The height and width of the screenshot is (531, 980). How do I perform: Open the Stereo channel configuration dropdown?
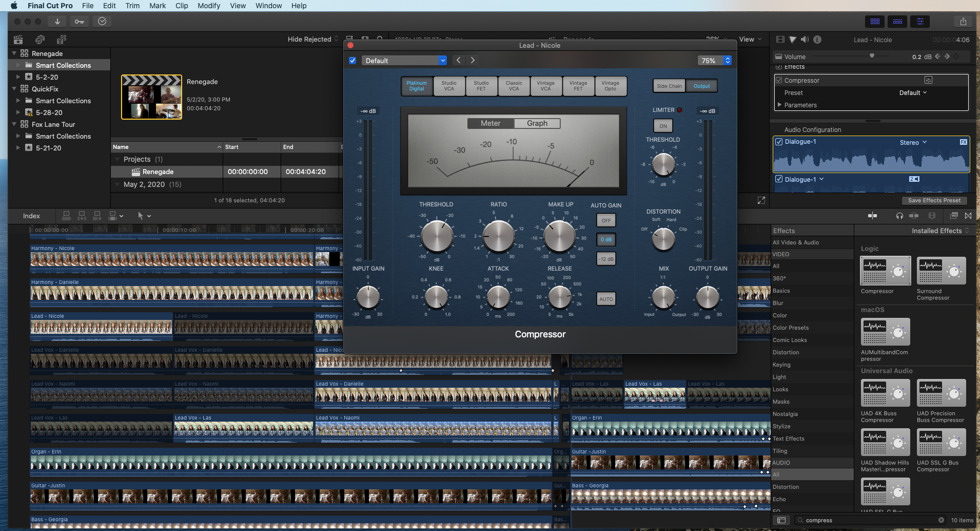(x=913, y=142)
